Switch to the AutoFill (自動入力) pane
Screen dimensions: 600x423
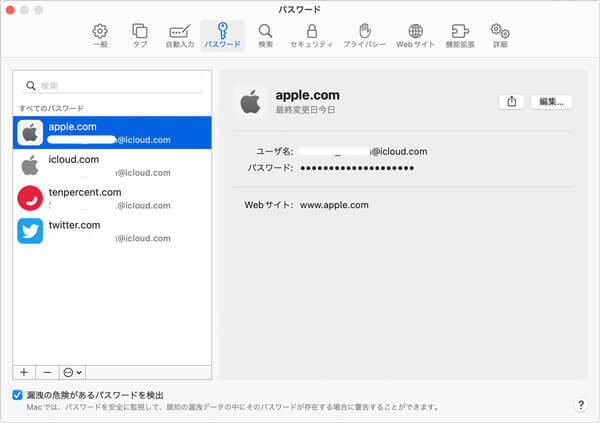[180, 36]
